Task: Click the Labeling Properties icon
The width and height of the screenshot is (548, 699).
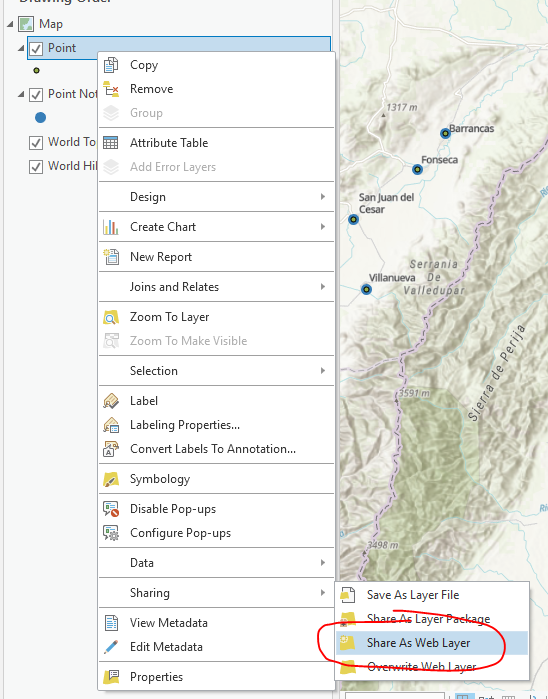Action: coord(111,425)
